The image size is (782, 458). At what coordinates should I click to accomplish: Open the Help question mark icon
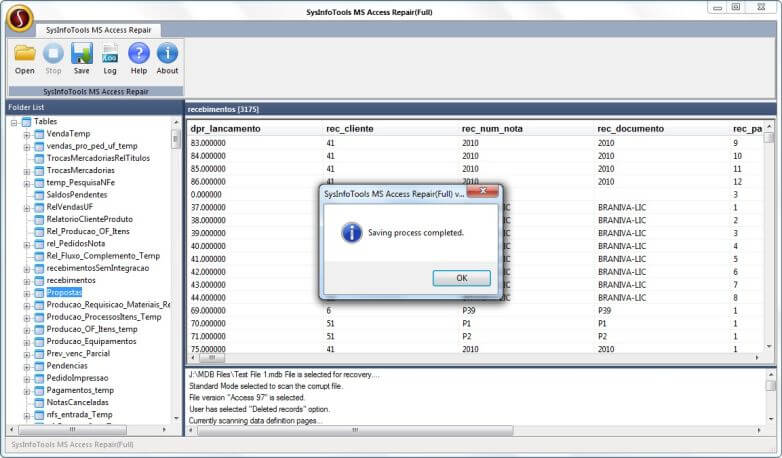(138, 58)
